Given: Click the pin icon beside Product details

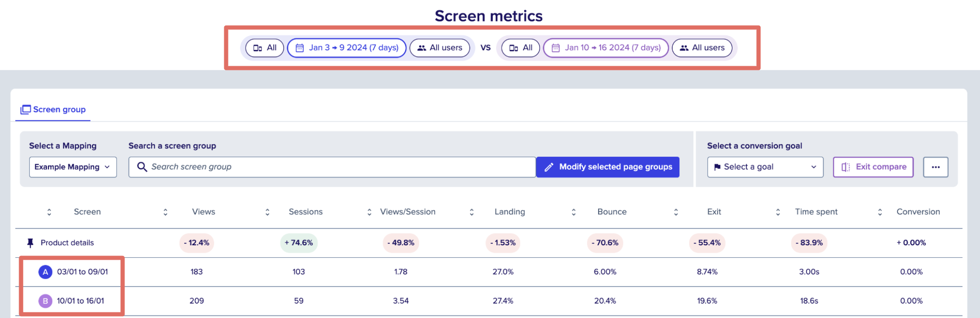Looking at the screenshot, I should click(x=30, y=243).
